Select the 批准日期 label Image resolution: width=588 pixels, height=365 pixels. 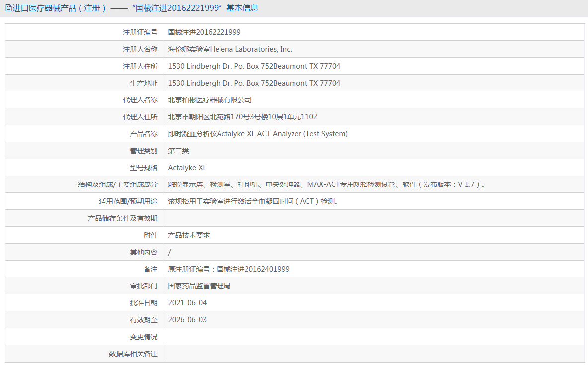coord(144,303)
